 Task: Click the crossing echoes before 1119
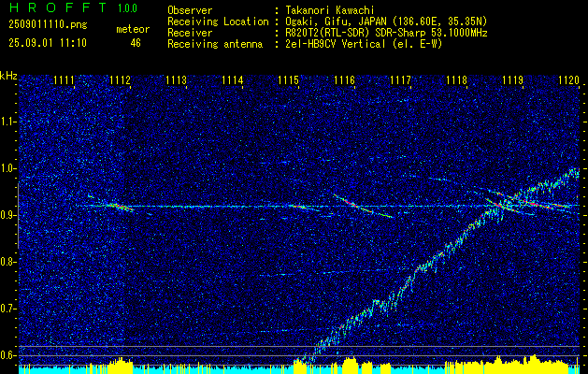click(x=501, y=205)
